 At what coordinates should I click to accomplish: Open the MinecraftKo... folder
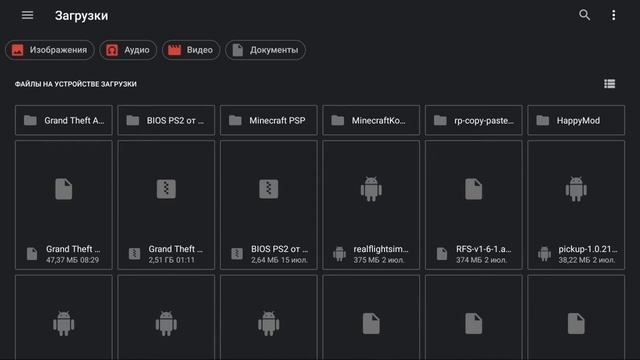[x=371, y=120]
